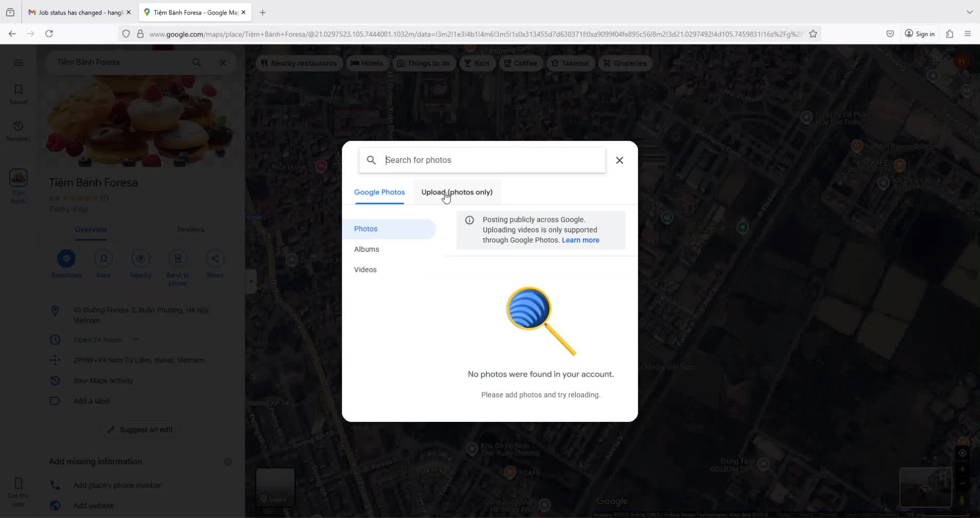Click the tracking protection shield icon
The image size is (980, 518).
coord(126,34)
